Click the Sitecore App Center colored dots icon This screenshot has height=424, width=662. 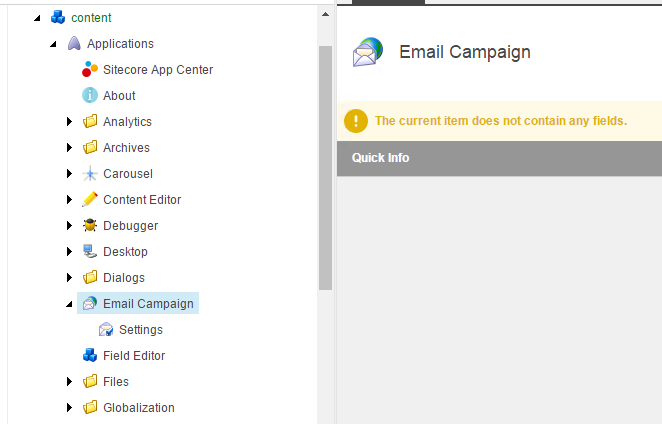tap(90, 69)
